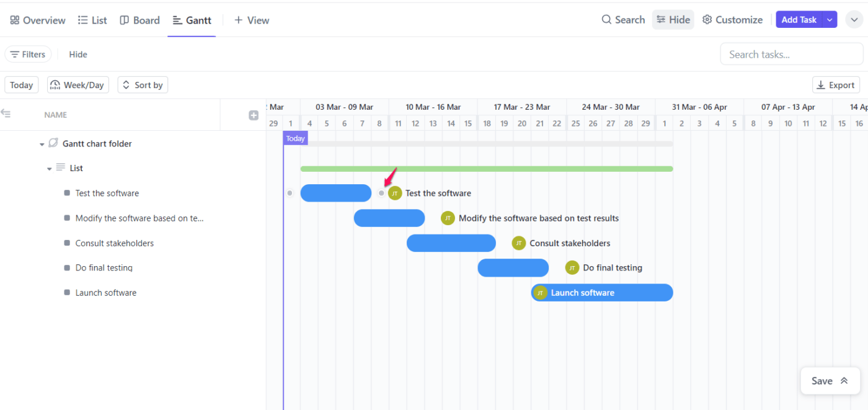
Task: Click the left dependency dot of Test the software
Action: (x=290, y=193)
